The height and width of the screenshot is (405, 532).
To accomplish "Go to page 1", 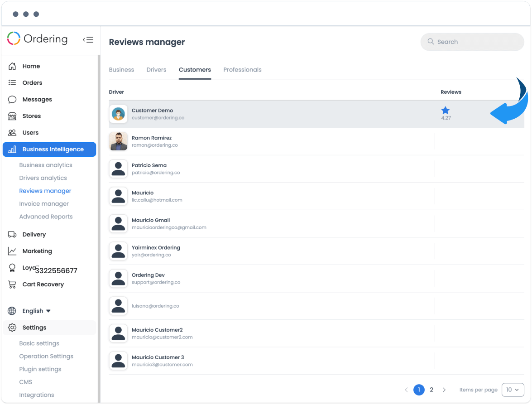I will point(419,390).
